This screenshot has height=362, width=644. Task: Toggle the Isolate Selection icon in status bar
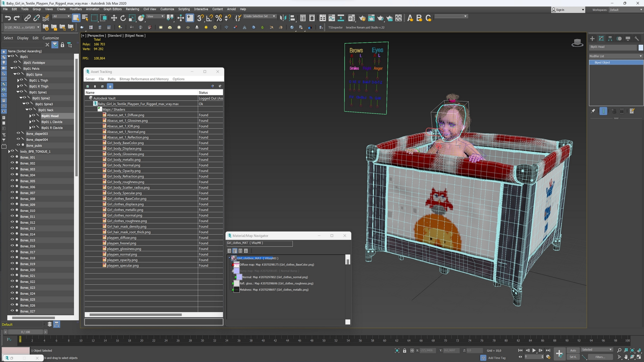coord(397,351)
